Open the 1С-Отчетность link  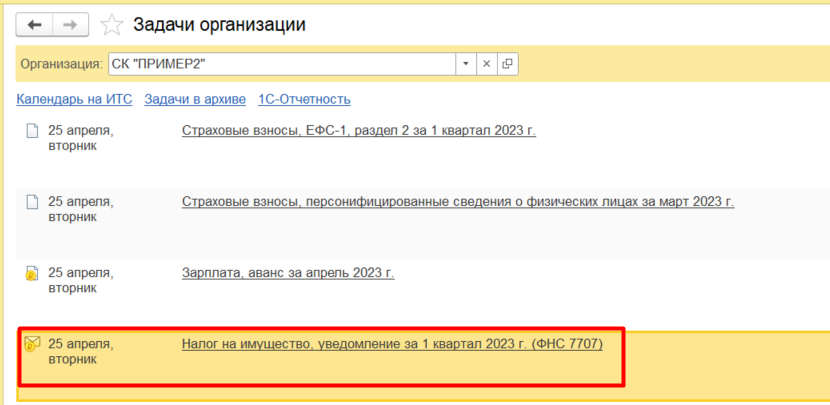(304, 99)
